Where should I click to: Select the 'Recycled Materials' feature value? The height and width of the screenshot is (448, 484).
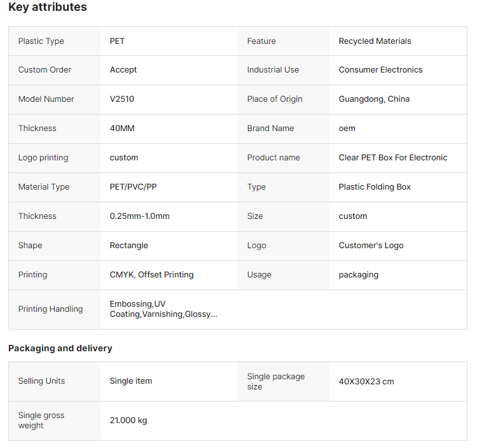point(375,41)
